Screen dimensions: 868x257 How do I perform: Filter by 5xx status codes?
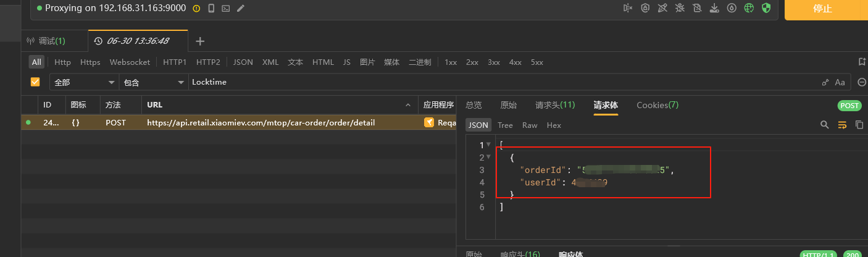pos(537,62)
